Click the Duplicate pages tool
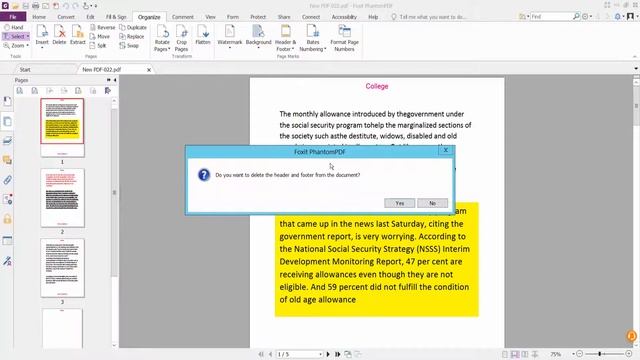The image size is (640, 360). pyautogui.click(x=133, y=27)
